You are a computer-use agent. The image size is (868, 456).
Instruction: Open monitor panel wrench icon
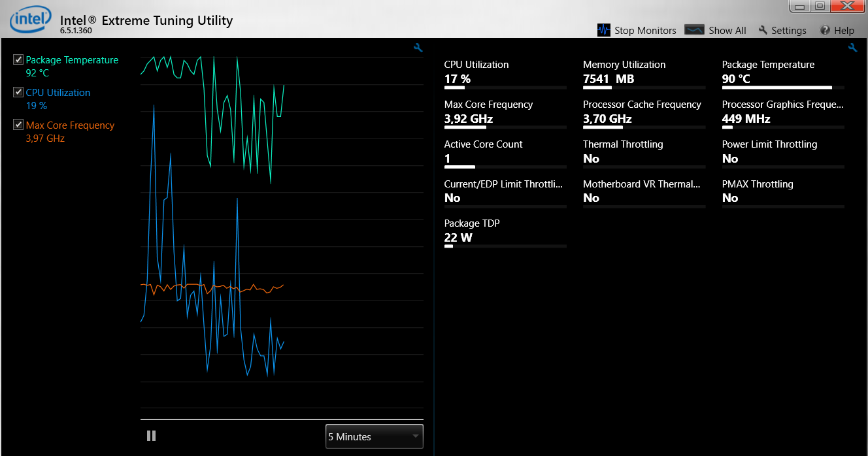click(x=852, y=48)
